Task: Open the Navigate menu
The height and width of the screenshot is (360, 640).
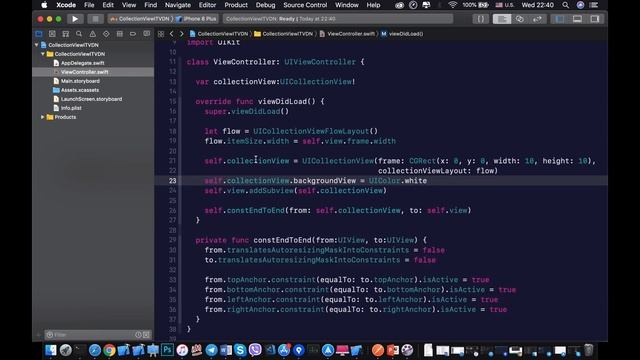Action: pos(178,5)
